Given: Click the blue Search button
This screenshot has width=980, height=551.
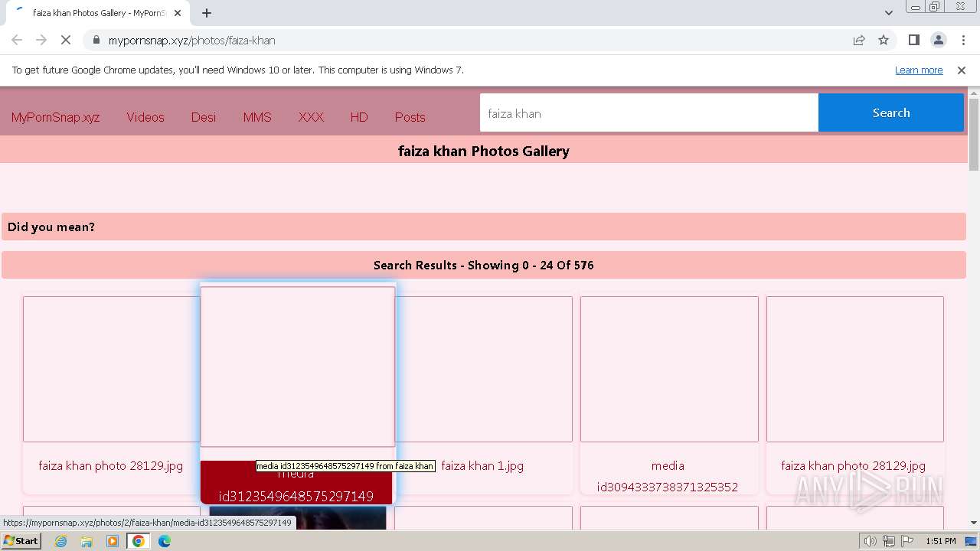Looking at the screenshot, I should [x=891, y=112].
